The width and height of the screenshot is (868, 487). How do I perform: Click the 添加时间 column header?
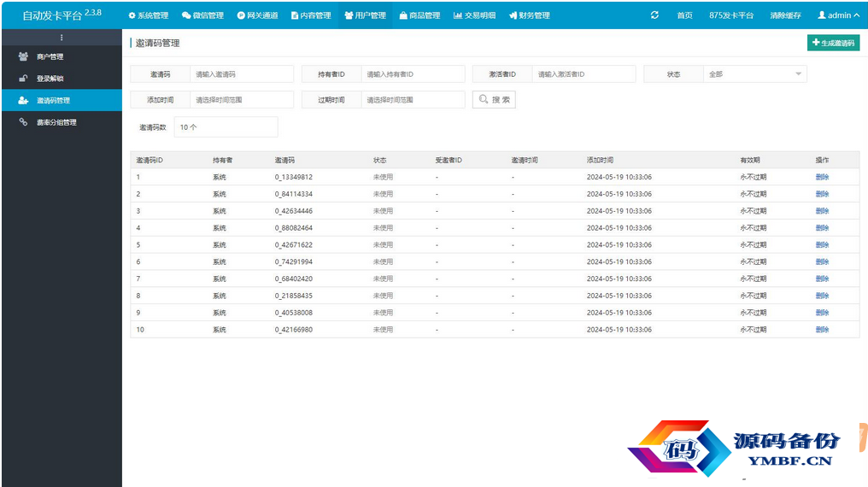[600, 160]
